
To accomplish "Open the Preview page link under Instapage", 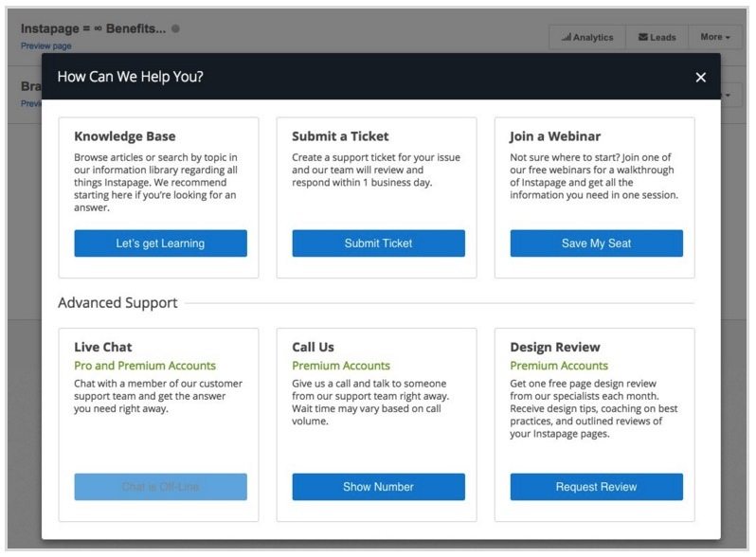I will (x=45, y=45).
